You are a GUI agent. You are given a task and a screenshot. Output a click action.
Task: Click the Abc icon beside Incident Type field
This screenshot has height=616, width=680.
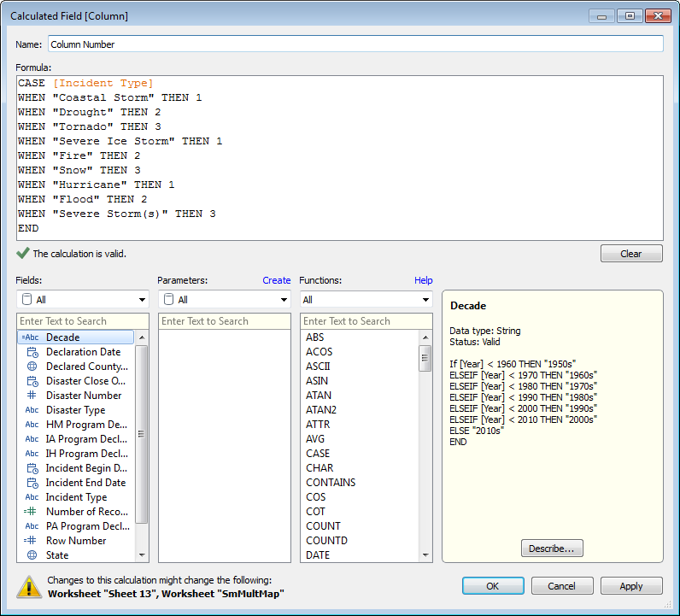coord(32,497)
